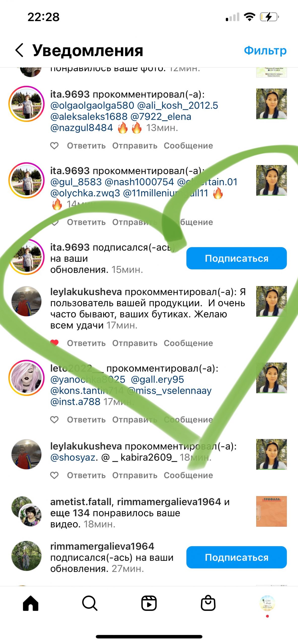Unlike leylakukusheva's red-hearted comment
Image resolution: width=298 pixels, height=644 pixels.
pyautogui.click(x=54, y=343)
